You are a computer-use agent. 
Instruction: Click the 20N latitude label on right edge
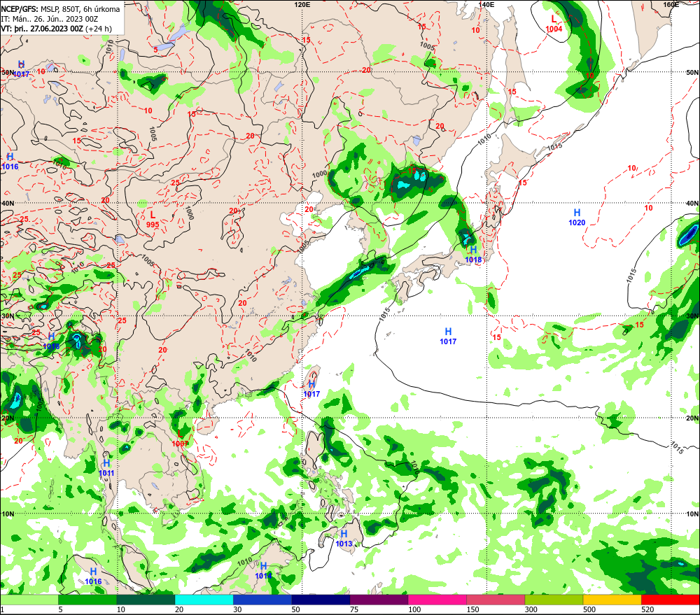[x=692, y=418]
